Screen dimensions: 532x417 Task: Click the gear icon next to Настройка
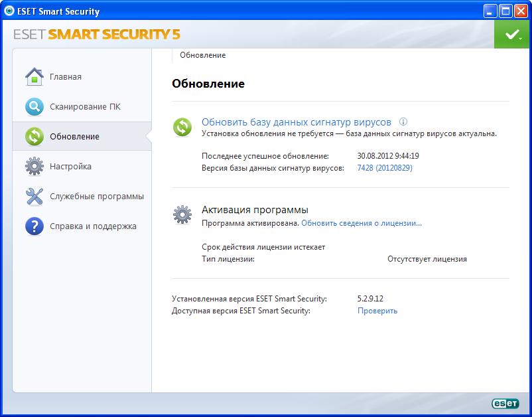34,167
